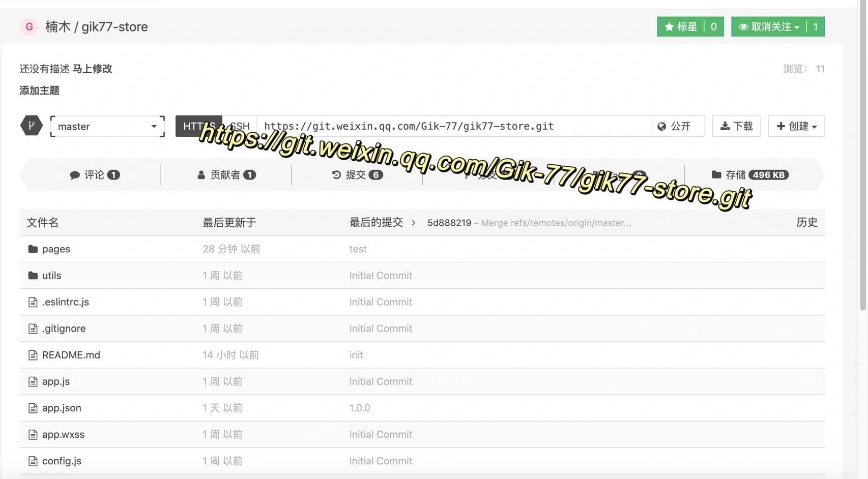The width and height of the screenshot is (868, 479).
Task: Open commit 5d888219 details
Action: click(449, 222)
